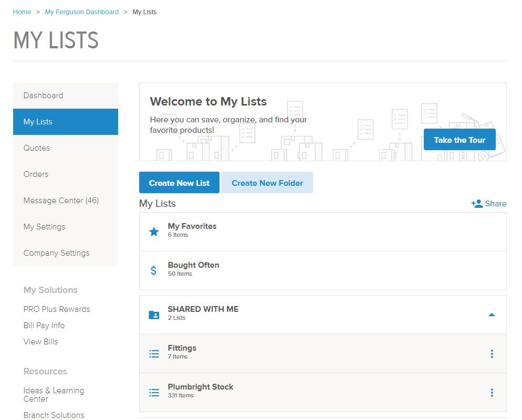Click the list icon next to Fittings
522x420 pixels.
click(154, 353)
